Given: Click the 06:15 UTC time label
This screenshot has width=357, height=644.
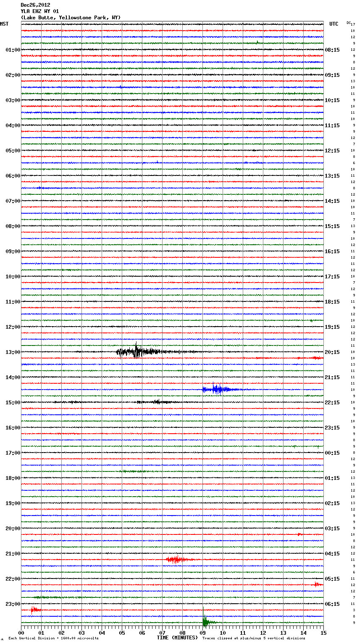Looking at the screenshot, I should click(332, 604).
